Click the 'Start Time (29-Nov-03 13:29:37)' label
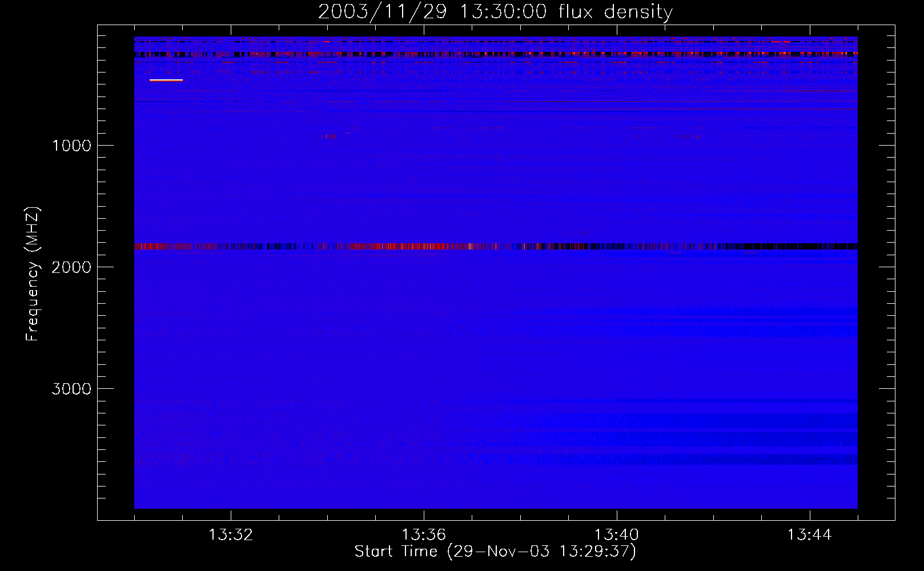The image size is (924, 571). point(495,552)
